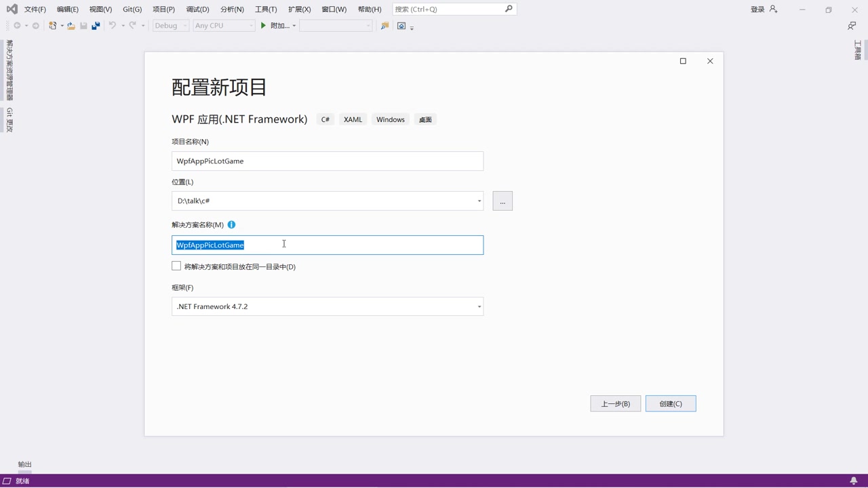The image size is (868, 488).
Task: Click the project name input field
Action: 328,161
